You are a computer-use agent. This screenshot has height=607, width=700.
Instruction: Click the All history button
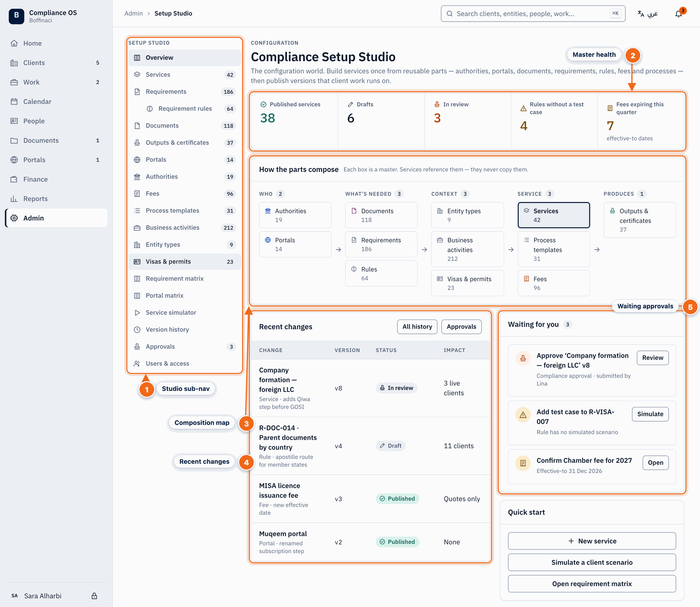417,327
